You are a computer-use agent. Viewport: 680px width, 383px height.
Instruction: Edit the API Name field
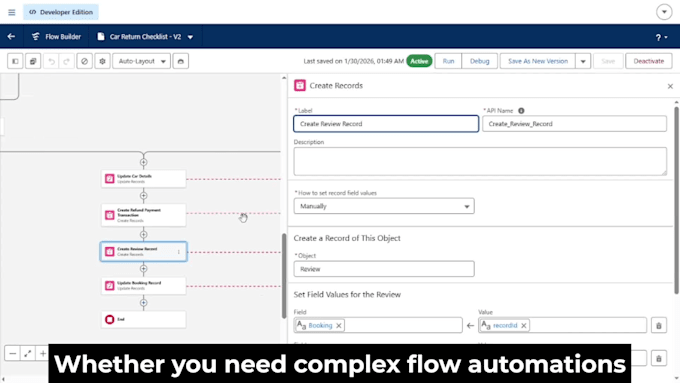(574, 124)
